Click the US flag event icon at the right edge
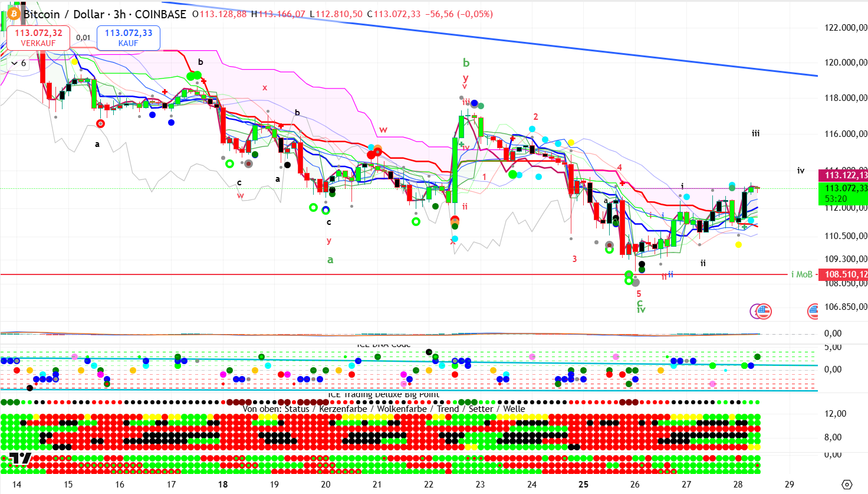The width and height of the screenshot is (868, 494). coord(814,311)
